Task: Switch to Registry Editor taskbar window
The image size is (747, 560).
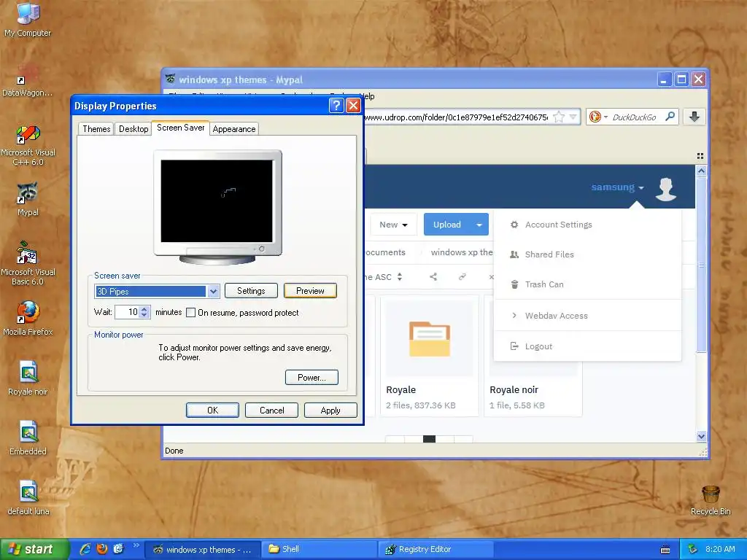Action: (x=436, y=549)
